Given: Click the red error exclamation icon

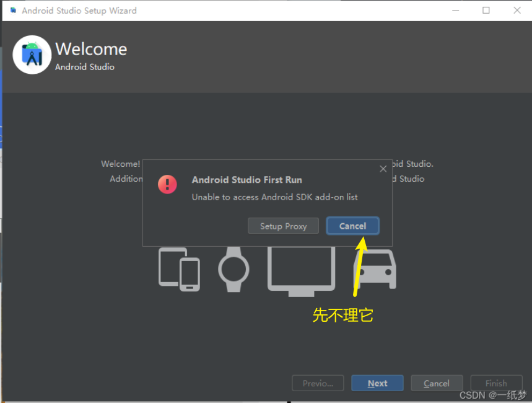Looking at the screenshot, I should pyautogui.click(x=167, y=185).
